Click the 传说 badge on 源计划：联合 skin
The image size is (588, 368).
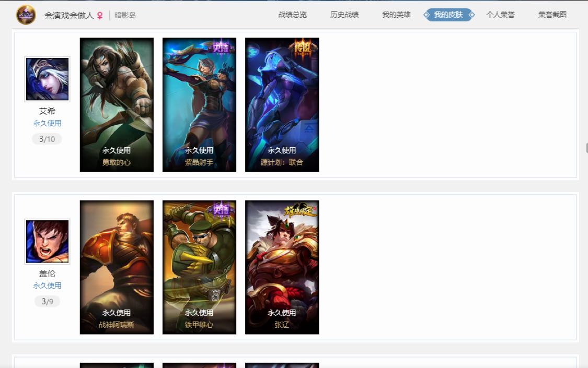[x=303, y=48]
